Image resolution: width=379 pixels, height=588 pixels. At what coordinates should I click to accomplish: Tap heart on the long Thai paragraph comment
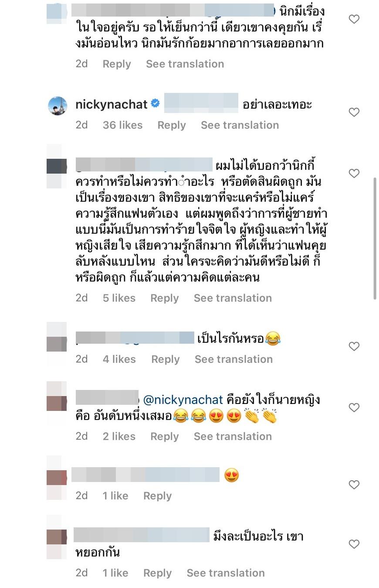click(x=354, y=174)
